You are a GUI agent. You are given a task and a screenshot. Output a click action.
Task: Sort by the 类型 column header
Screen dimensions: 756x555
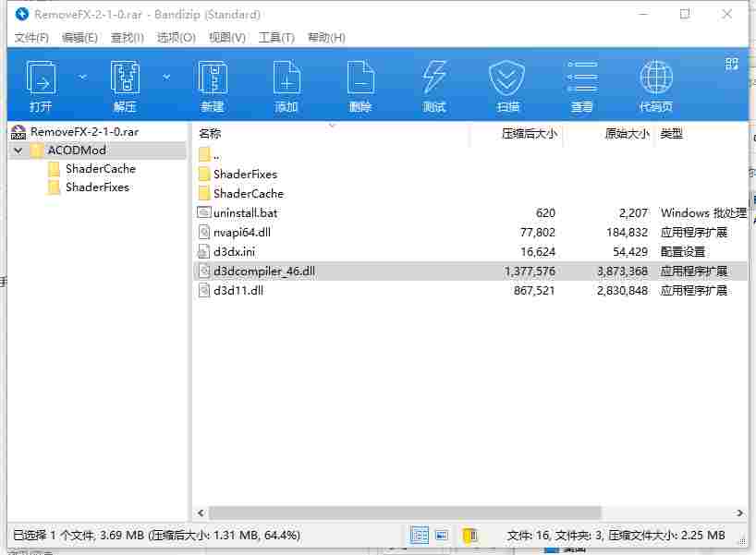(x=671, y=134)
